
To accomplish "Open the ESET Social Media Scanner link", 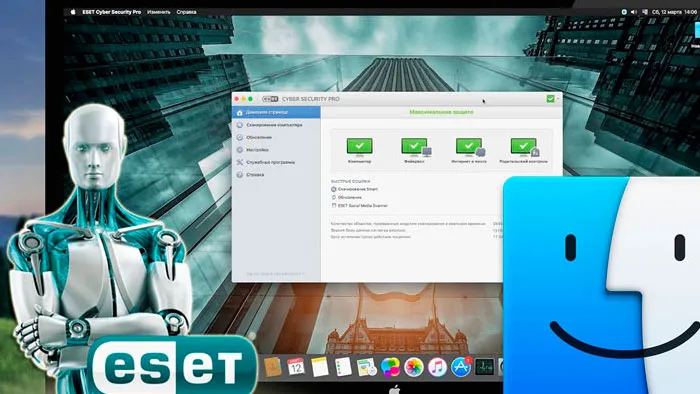I will click(359, 206).
